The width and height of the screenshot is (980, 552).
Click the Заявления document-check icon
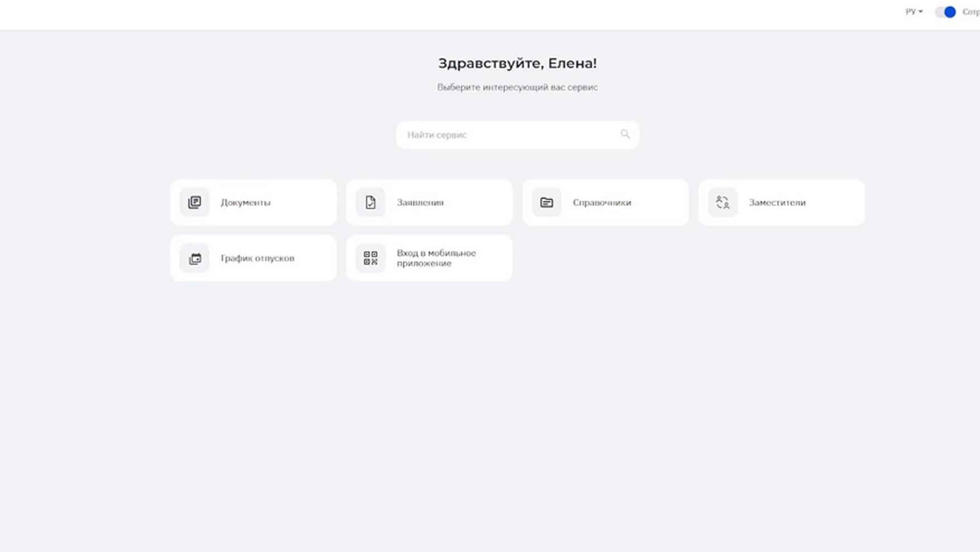(370, 202)
